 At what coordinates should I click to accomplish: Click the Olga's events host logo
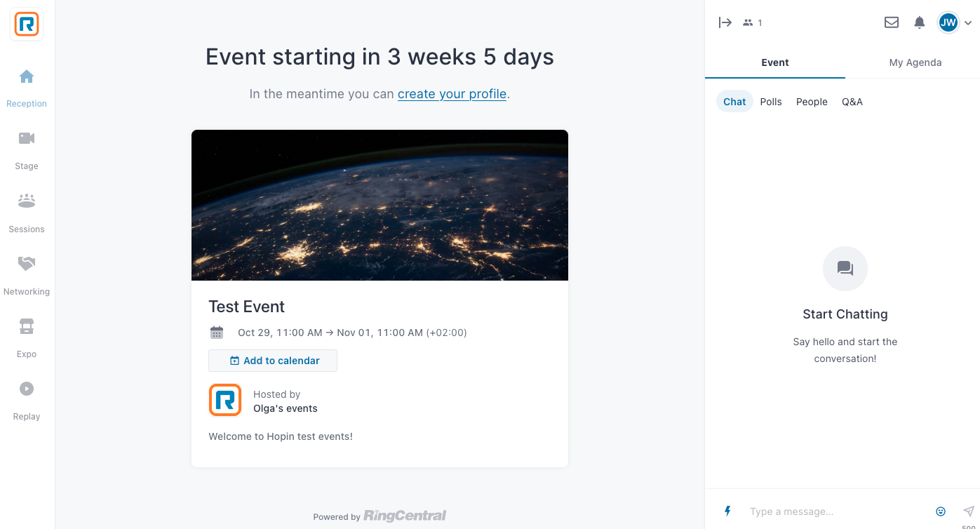click(x=225, y=401)
